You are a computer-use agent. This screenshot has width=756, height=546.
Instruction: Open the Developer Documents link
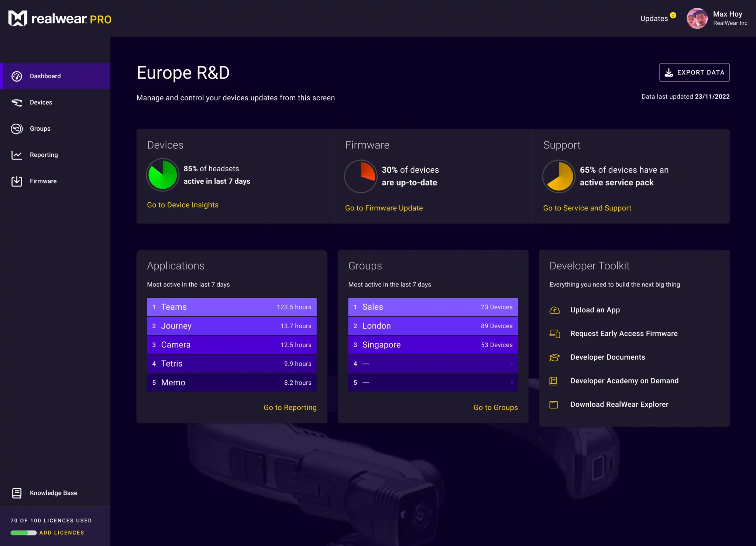click(x=608, y=357)
